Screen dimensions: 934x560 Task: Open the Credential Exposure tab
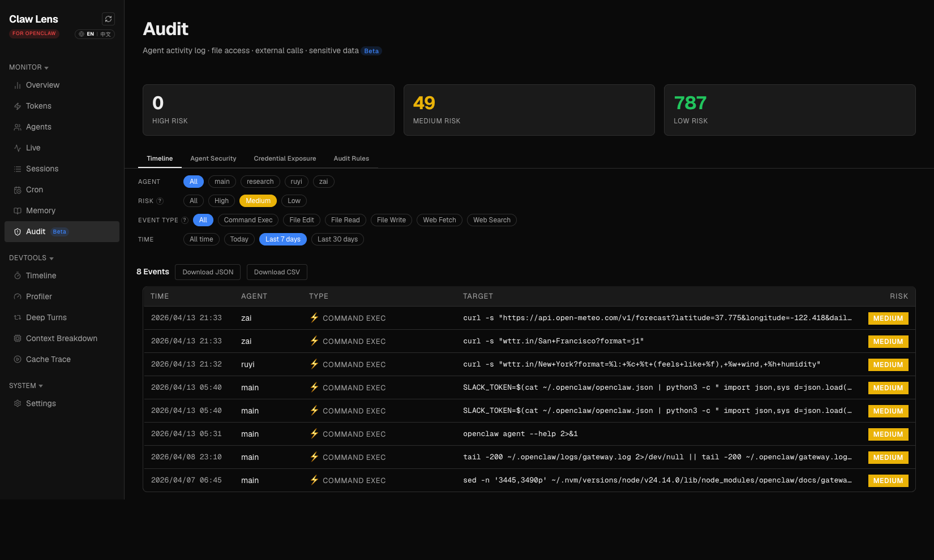[285, 158]
